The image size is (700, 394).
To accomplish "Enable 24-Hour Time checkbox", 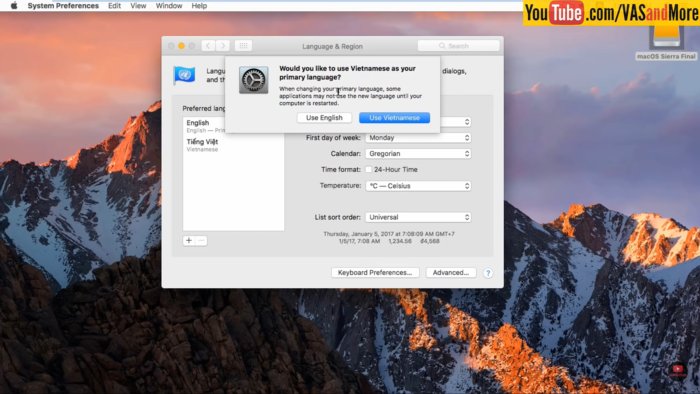I will pos(368,170).
